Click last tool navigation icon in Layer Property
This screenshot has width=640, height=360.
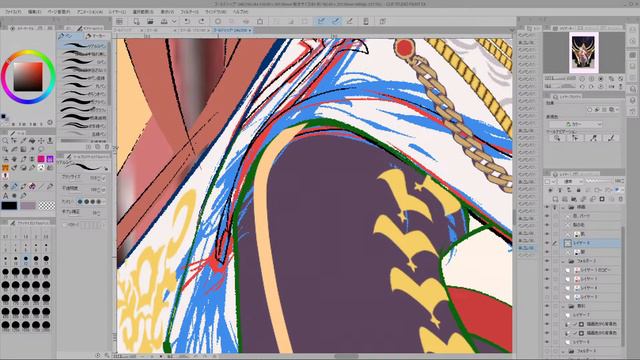[x=611, y=138]
